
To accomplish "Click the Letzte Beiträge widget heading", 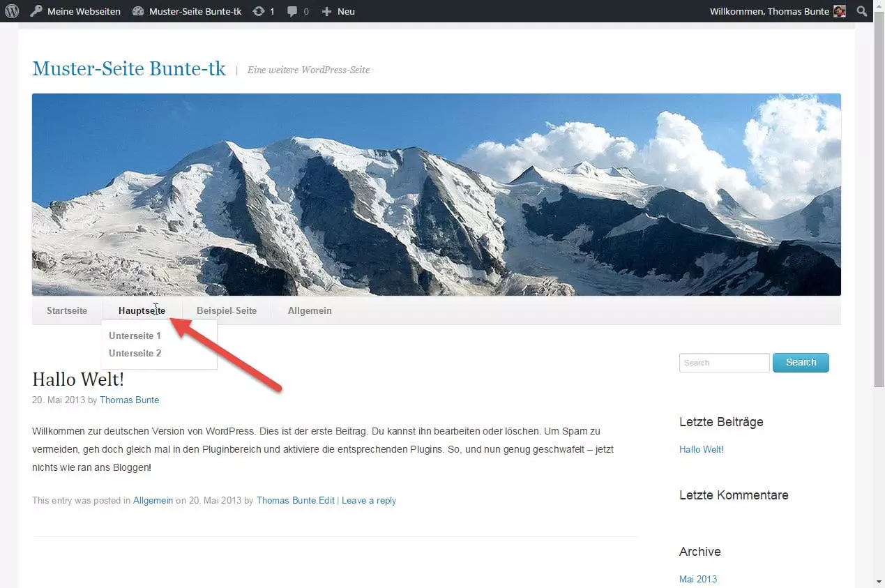I will 721,422.
